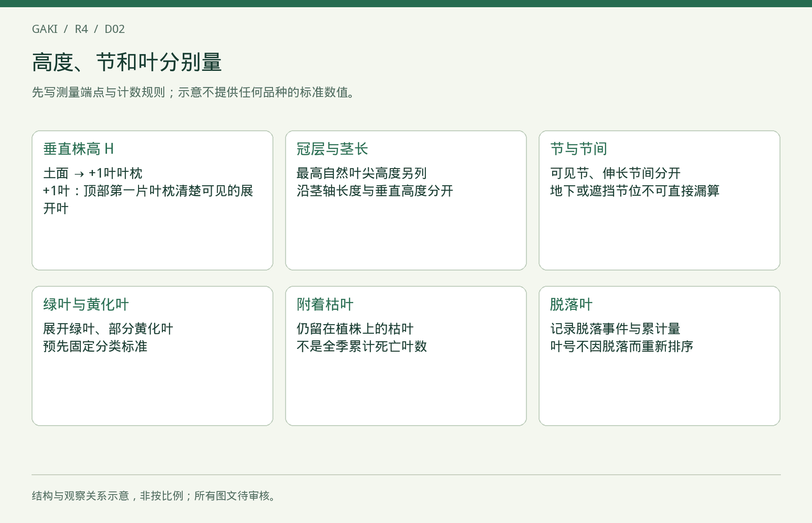Click the line "可见节、伸长节间分开"
Viewport: 812px width, 523px height.
point(615,173)
